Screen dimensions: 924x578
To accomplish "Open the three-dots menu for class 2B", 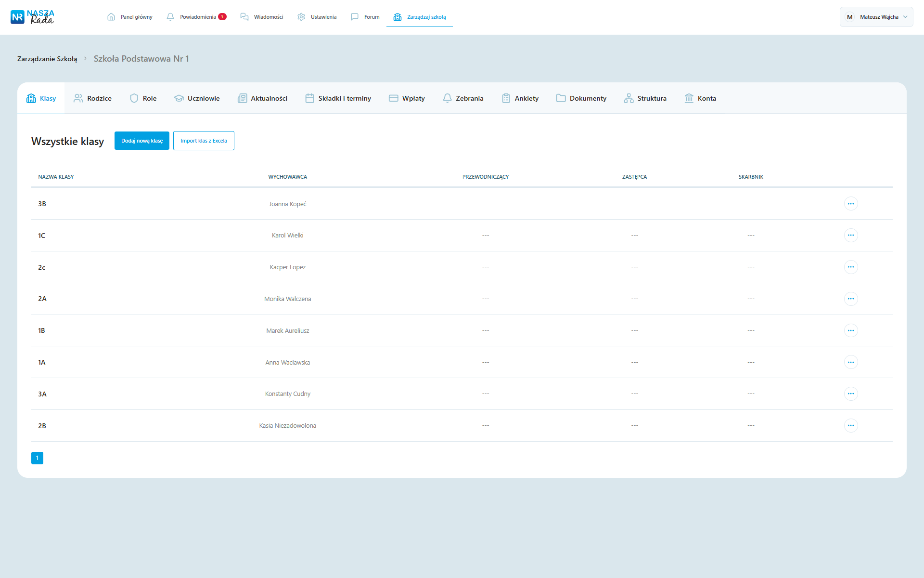I will tap(850, 425).
